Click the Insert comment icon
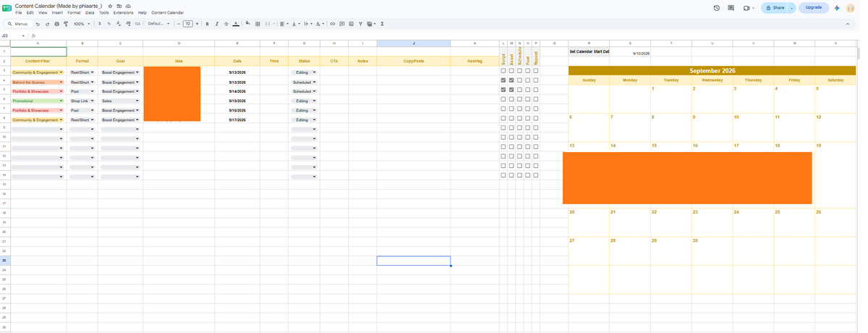Viewport: 868px width, 333px height. (341, 24)
